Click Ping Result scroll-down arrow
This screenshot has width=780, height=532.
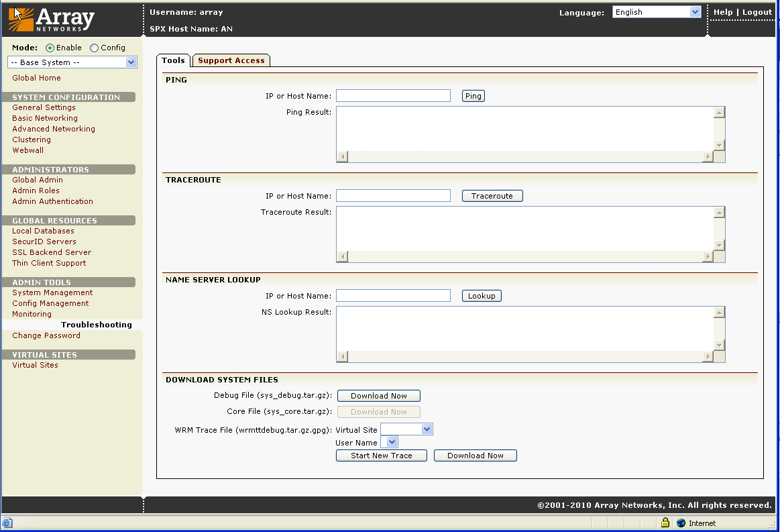pos(719,145)
